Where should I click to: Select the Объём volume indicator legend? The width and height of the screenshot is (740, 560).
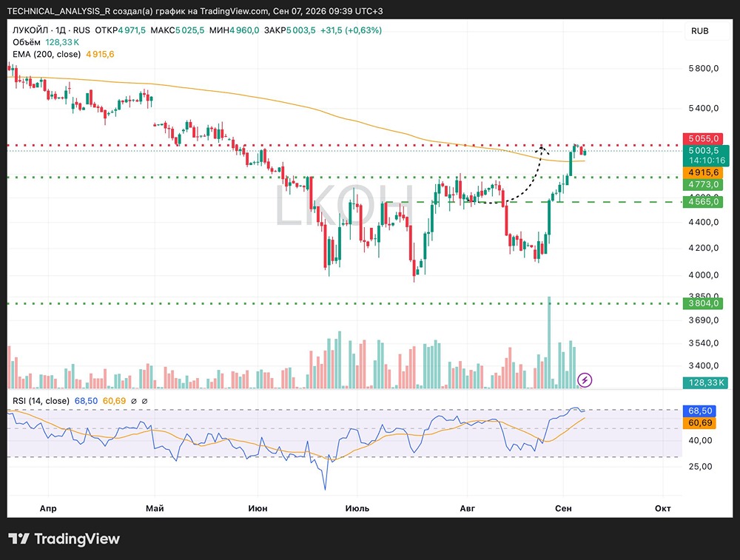coord(27,42)
